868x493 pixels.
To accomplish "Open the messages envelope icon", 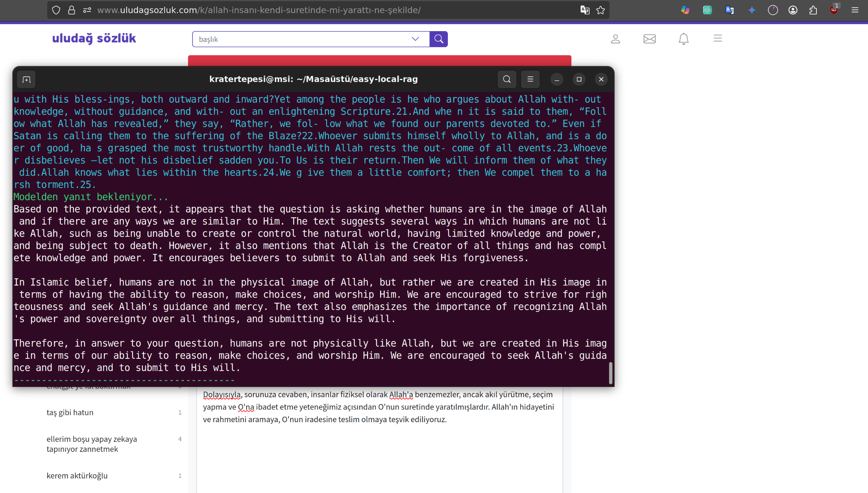I will coord(649,39).
